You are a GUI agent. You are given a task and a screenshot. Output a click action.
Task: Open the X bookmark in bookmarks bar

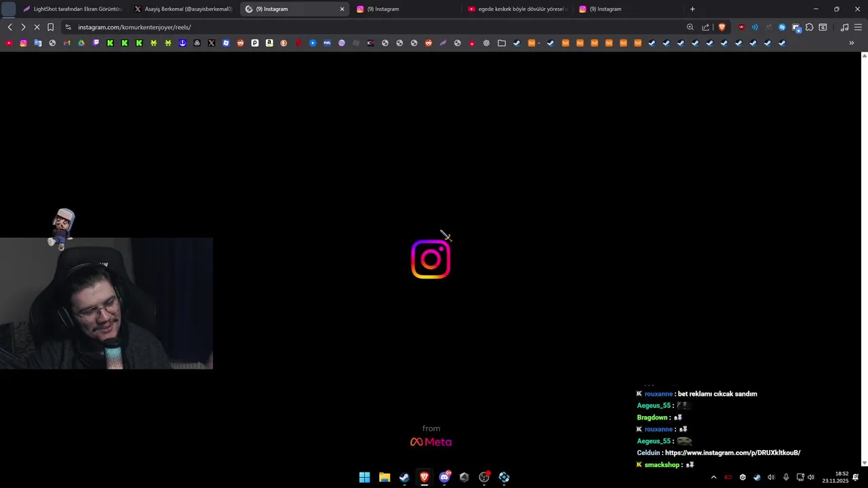point(212,43)
